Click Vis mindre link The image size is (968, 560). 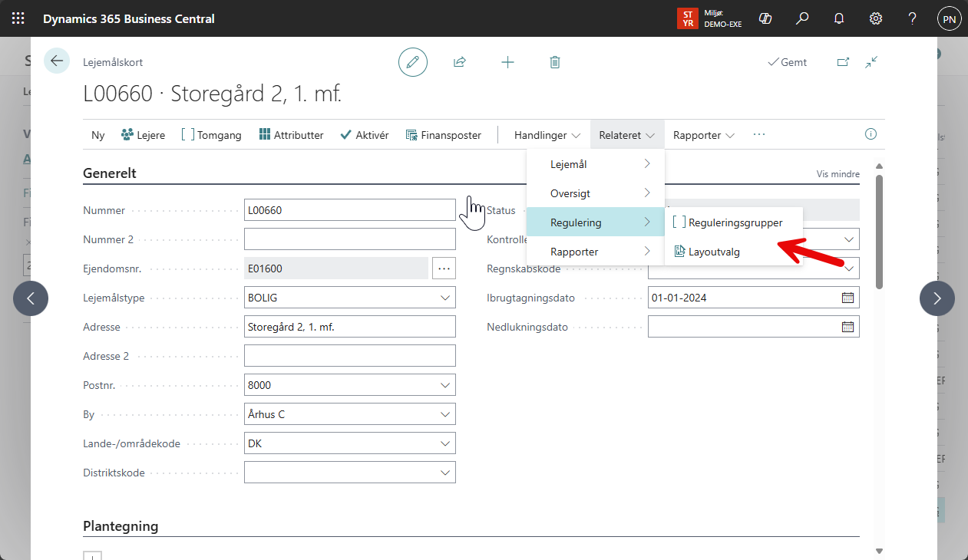838,174
